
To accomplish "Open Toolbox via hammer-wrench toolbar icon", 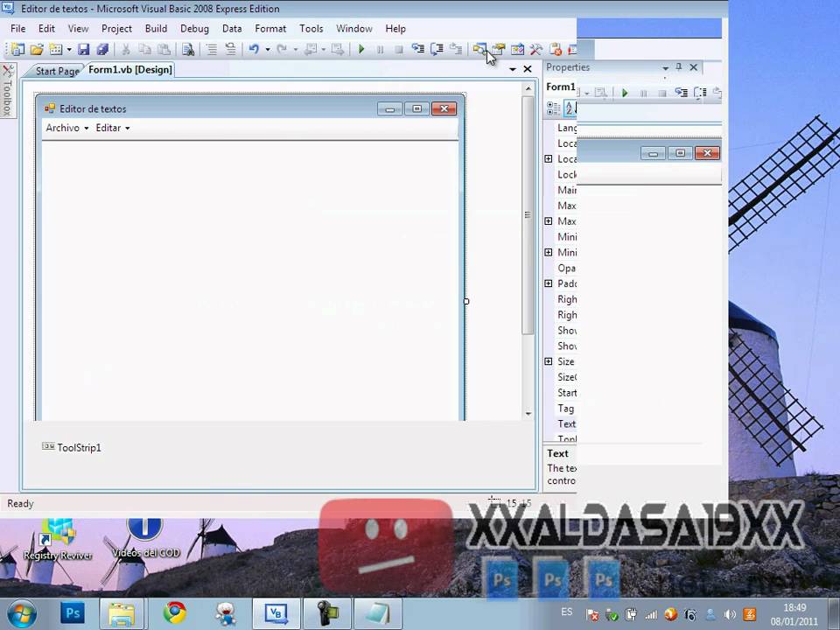I will (535, 49).
